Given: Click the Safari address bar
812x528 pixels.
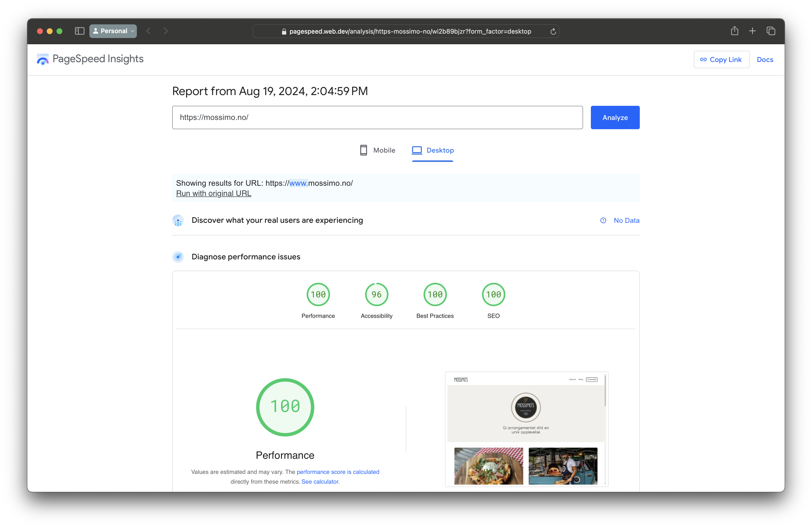Looking at the screenshot, I should [x=406, y=31].
